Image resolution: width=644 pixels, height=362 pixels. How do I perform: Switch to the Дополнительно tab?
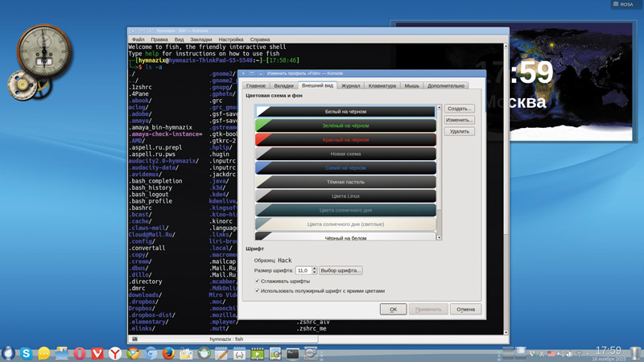click(446, 86)
